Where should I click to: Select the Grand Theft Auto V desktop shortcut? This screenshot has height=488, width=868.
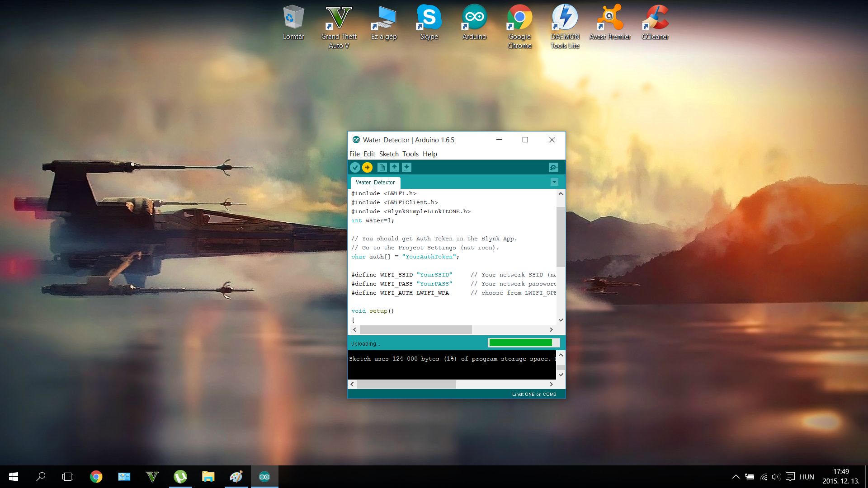tap(339, 27)
